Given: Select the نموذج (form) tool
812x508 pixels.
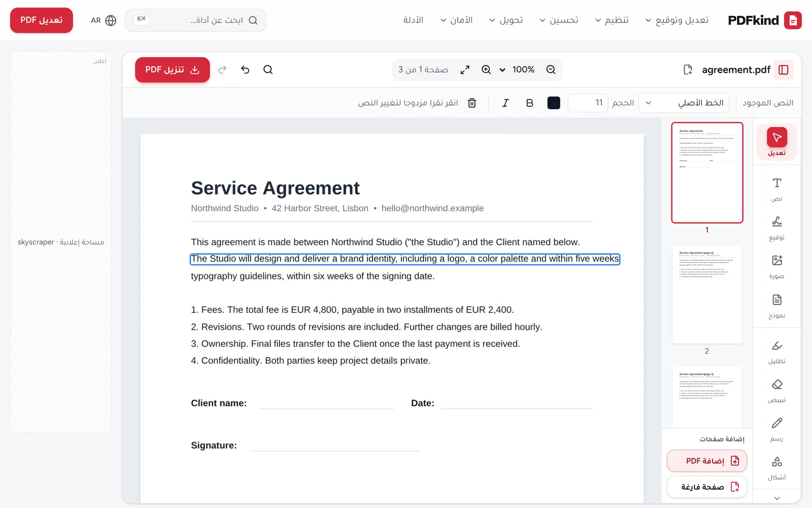Looking at the screenshot, I should click(776, 306).
